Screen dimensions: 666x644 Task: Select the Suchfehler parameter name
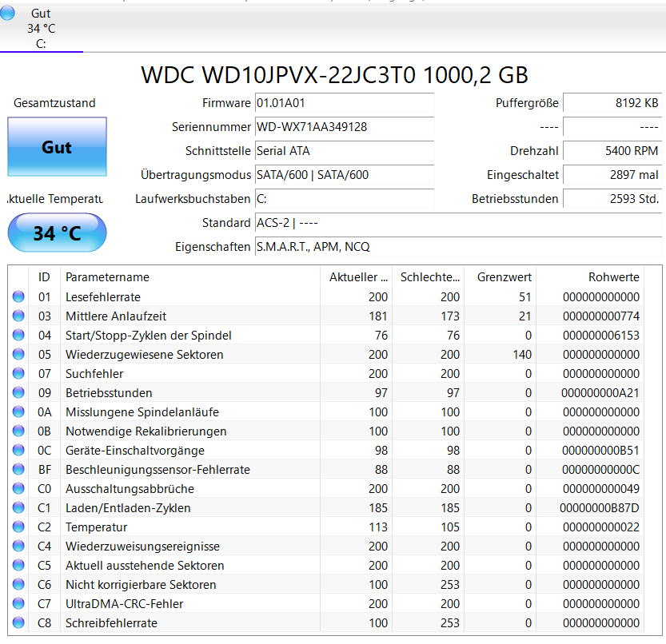pyautogui.click(x=94, y=374)
